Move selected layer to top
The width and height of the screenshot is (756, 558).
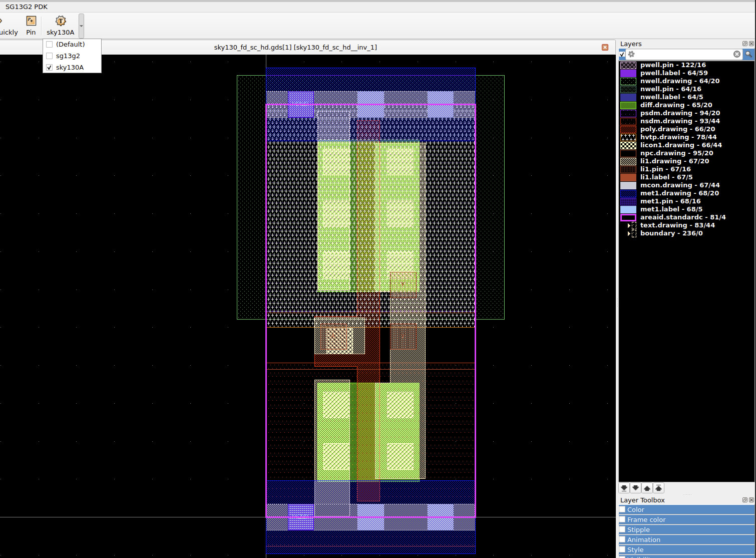pyautogui.click(x=659, y=488)
